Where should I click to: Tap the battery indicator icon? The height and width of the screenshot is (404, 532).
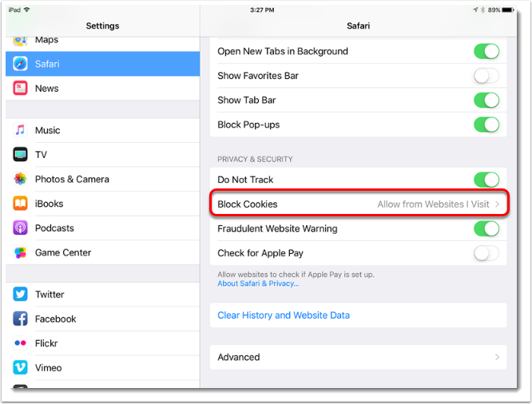click(508, 10)
